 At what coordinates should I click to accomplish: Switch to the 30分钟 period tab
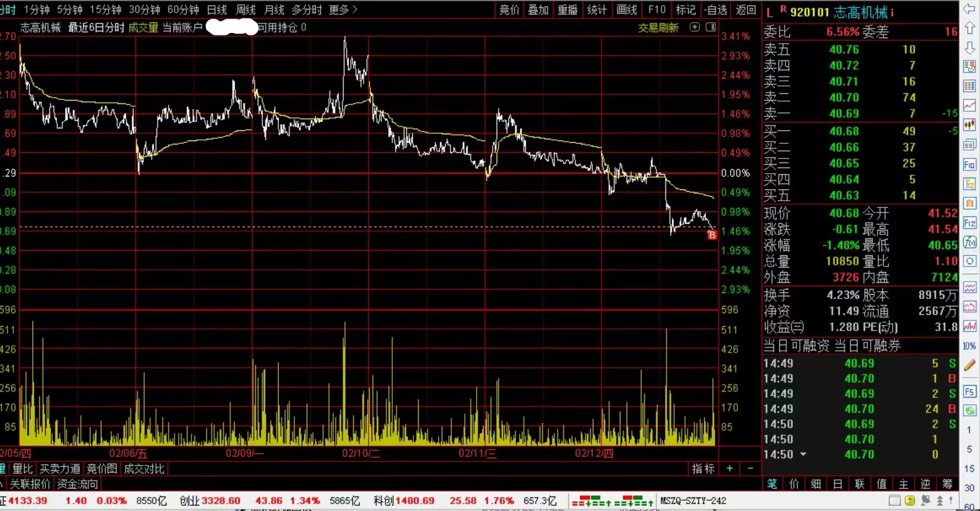(x=145, y=10)
